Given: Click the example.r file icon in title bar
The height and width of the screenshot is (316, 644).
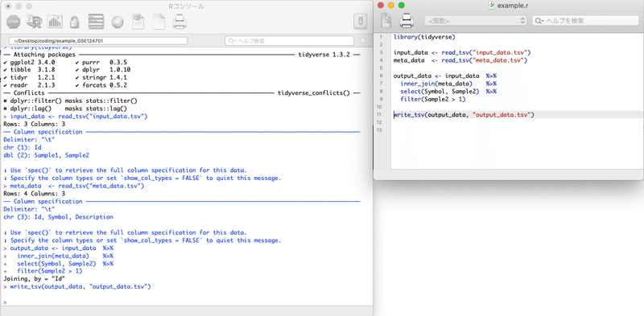Looking at the screenshot, I should 491,6.
